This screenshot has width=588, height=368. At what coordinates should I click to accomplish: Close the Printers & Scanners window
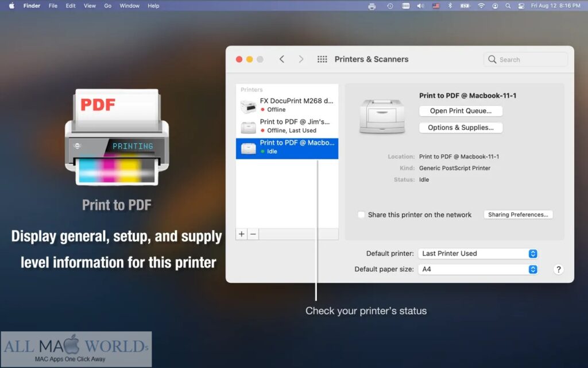239,59
